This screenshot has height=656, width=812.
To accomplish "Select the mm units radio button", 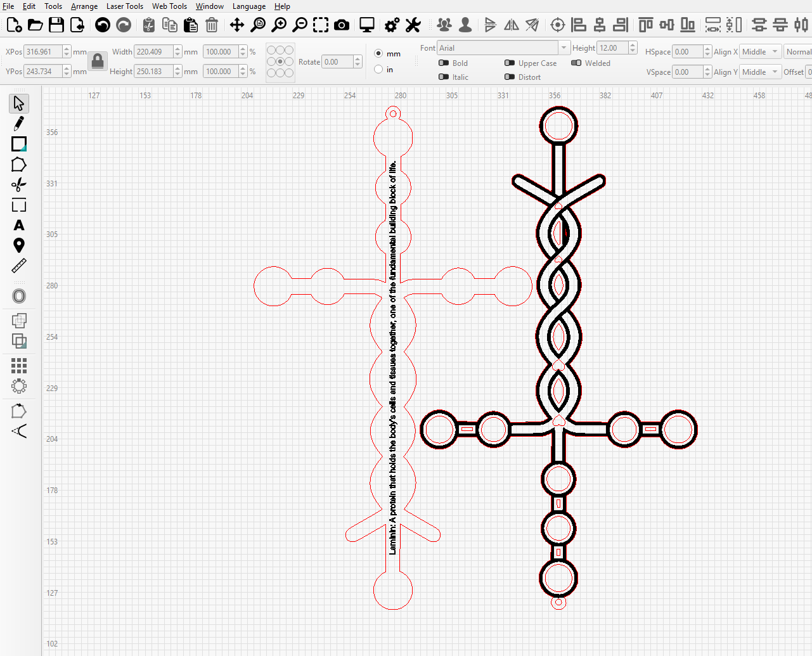I will tap(378, 54).
